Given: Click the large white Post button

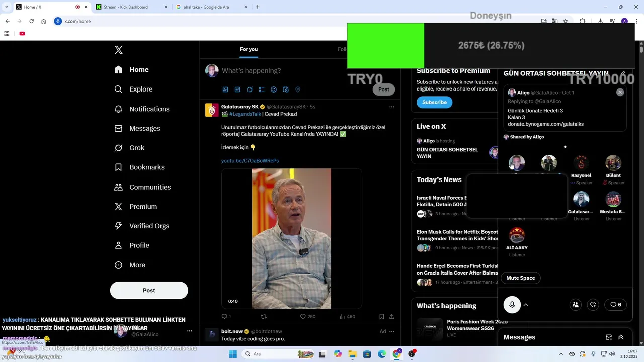Looking at the screenshot, I should pyautogui.click(x=149, y=290).
